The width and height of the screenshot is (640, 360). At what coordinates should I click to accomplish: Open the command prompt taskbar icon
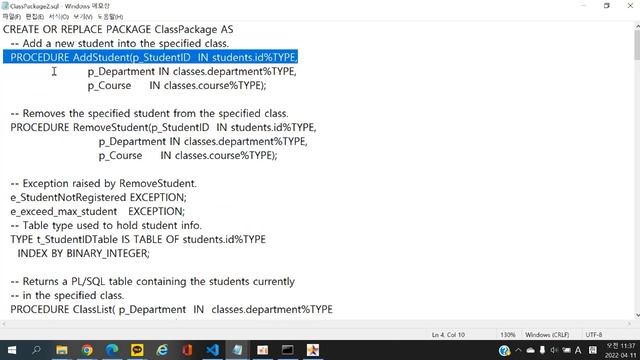pos(288,350)
